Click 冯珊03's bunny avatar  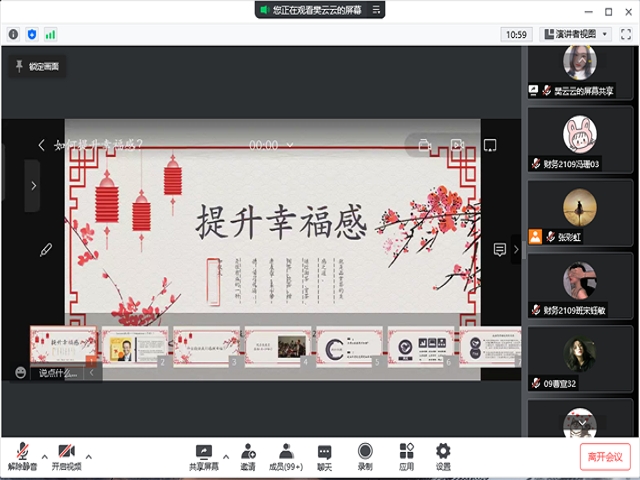[580, 134]
